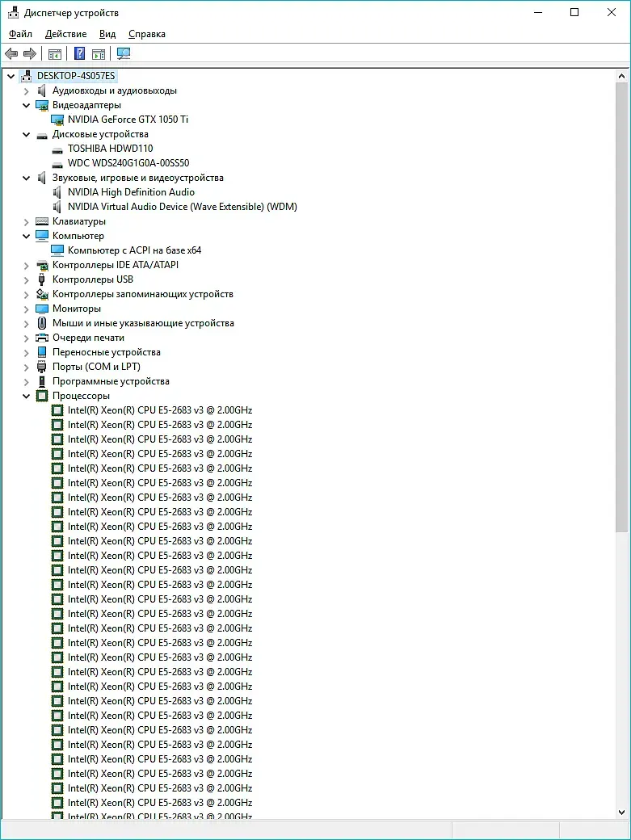Expand Аудиовходы и аудиовыходы category
631x840 pixels.
click(x=26, y=91)
